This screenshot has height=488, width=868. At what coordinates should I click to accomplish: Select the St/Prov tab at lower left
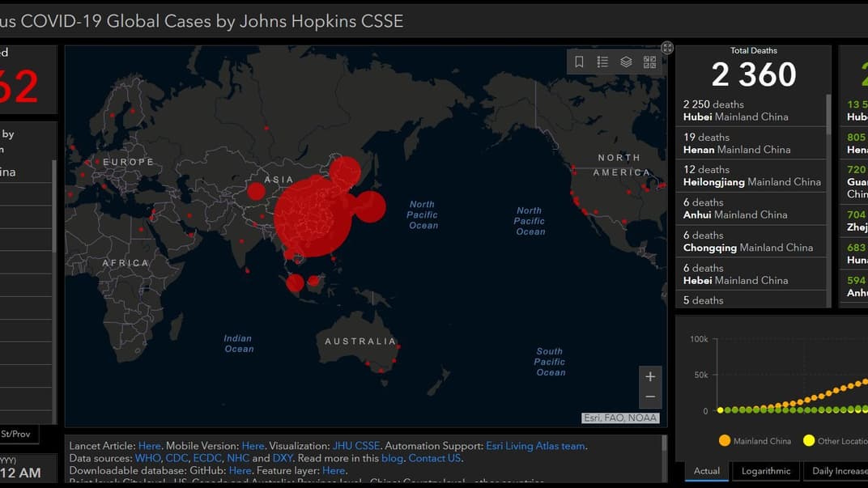click(15, 434)
